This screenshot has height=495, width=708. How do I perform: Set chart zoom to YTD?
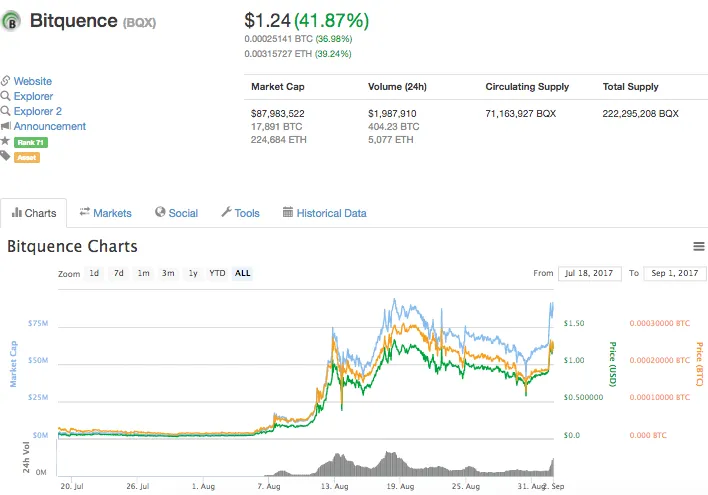[x=217, y=273]
